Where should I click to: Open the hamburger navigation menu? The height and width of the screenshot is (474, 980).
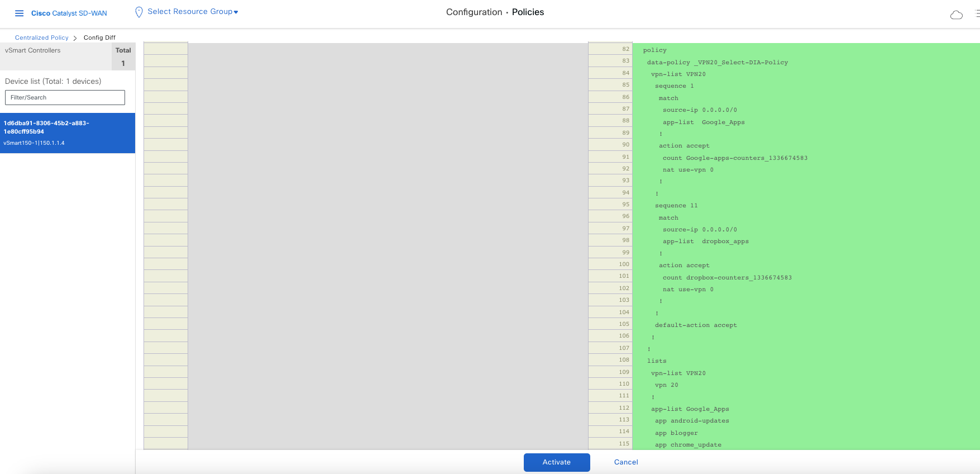coord(19,13)
